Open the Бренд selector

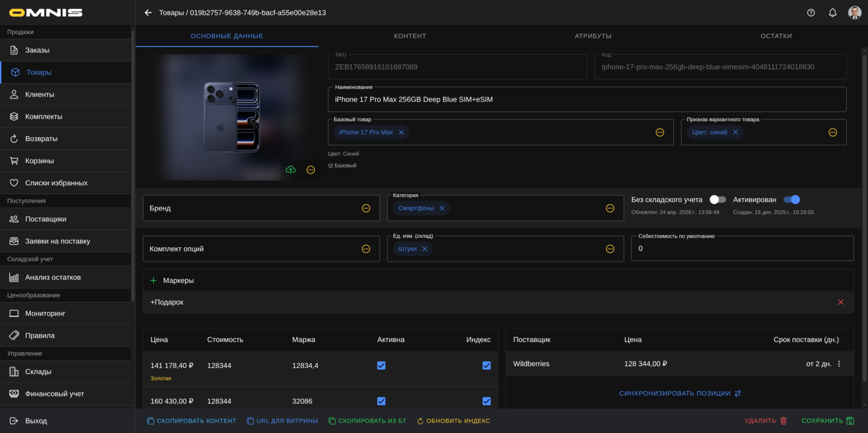coord(366,208)
